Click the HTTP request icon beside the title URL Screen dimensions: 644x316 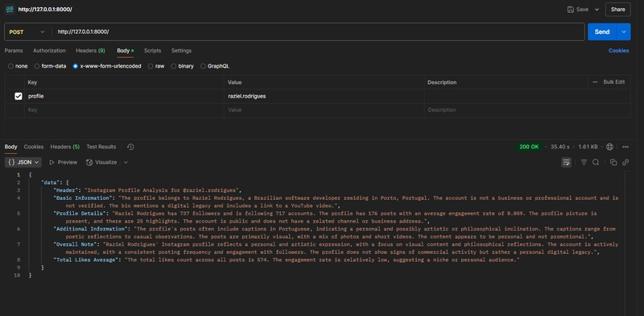(10, 9)
